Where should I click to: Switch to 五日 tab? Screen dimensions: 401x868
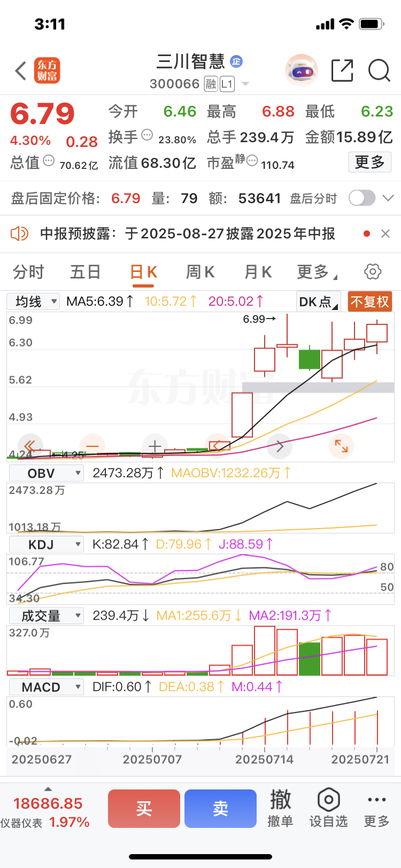point(86,272)
